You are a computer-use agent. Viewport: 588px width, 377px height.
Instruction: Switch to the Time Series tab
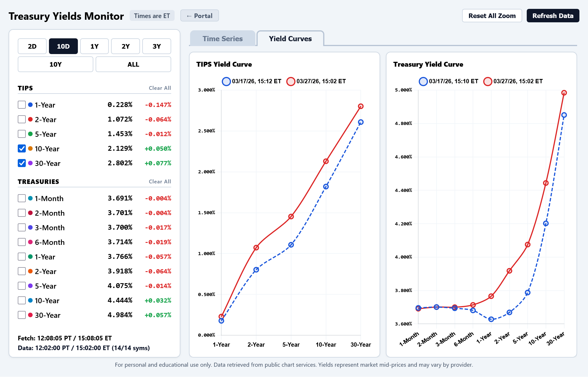pyautogui.click(x=222, y=39)
